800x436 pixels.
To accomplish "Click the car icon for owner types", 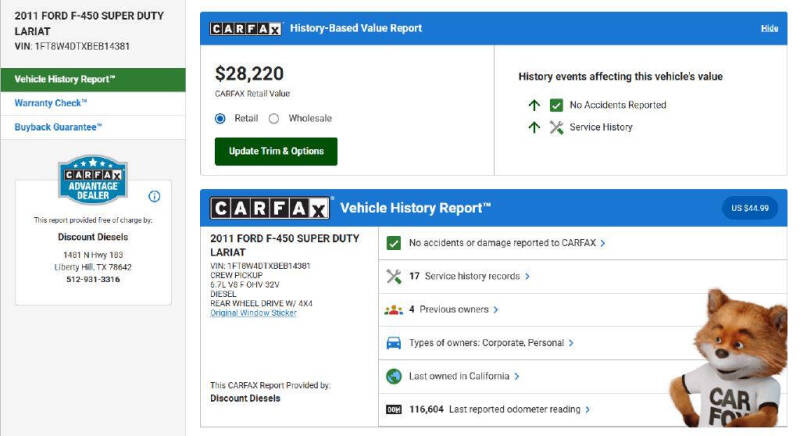I will (x=393, y=343).
